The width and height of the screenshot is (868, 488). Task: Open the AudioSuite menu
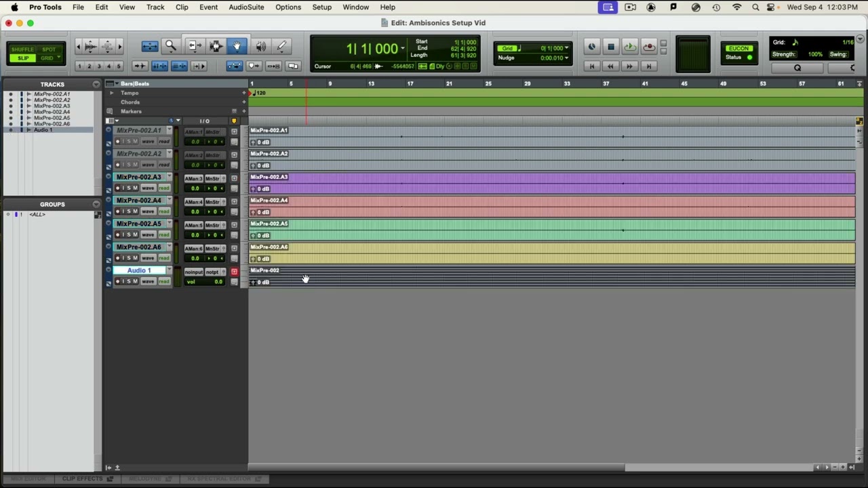click(246, 7)
